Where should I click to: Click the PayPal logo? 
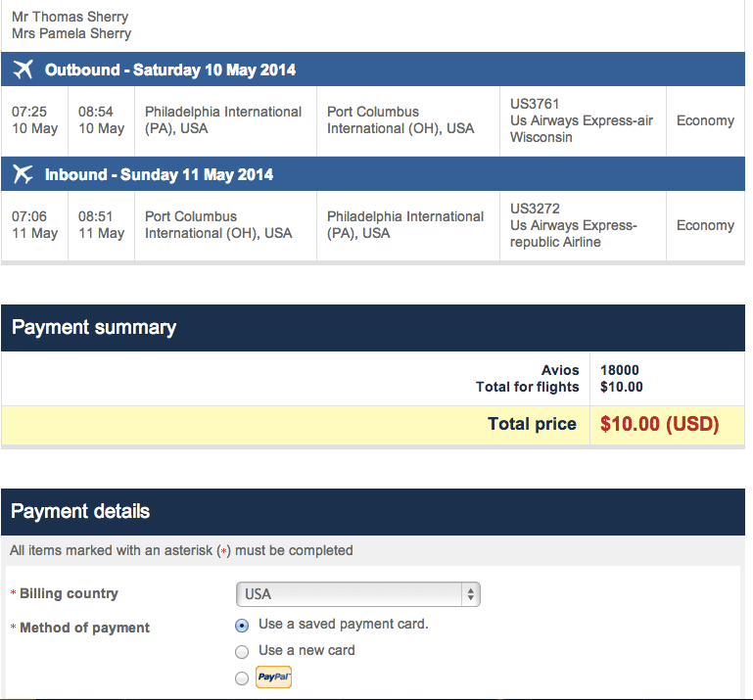point(273,677)
